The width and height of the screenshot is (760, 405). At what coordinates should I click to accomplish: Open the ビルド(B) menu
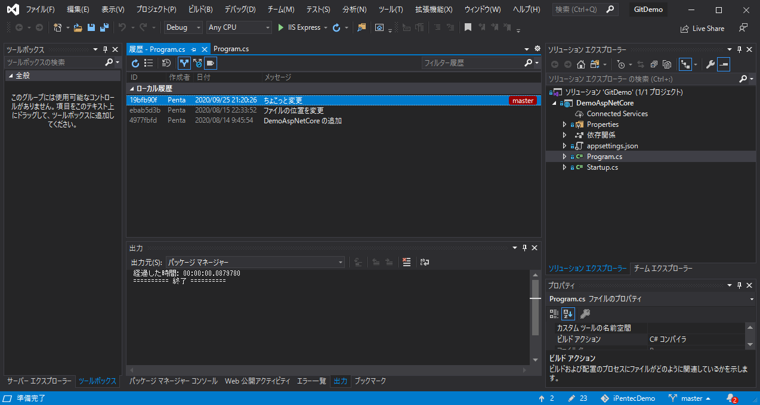200,9
